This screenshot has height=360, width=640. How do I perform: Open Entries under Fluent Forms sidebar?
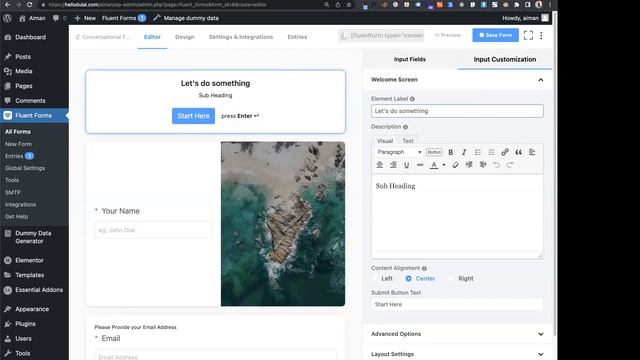tap(19, 156)
